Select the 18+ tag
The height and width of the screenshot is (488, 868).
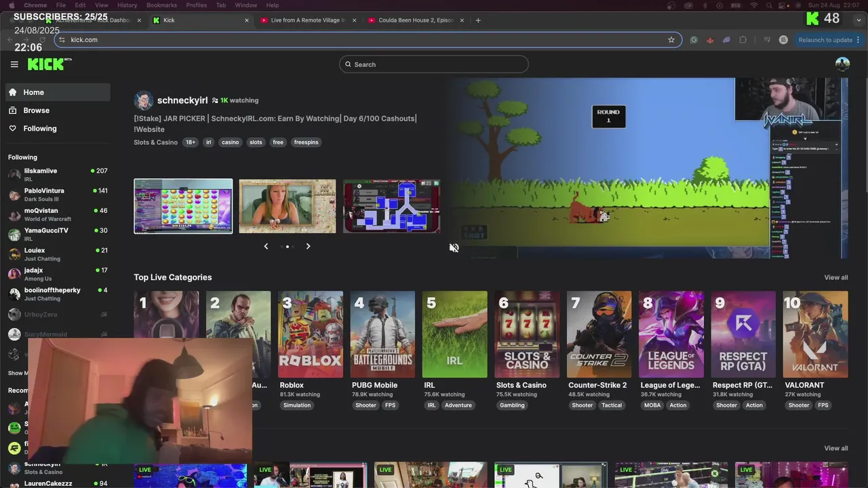pyautogui.click(x=191, y=142)
